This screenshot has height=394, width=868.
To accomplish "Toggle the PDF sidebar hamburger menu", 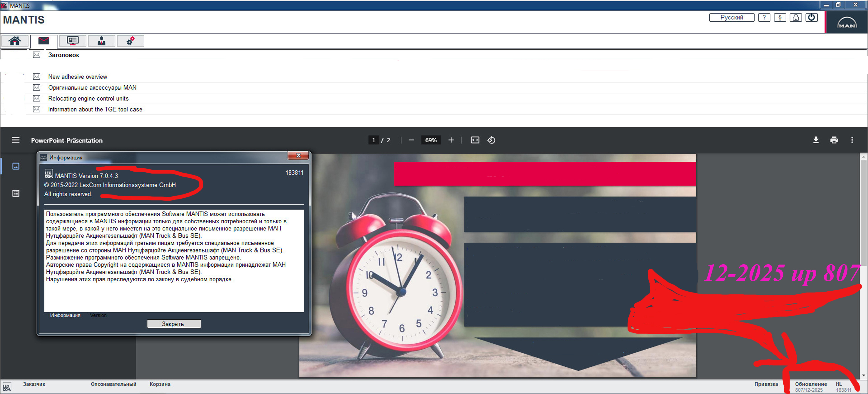I will point(16,140).
